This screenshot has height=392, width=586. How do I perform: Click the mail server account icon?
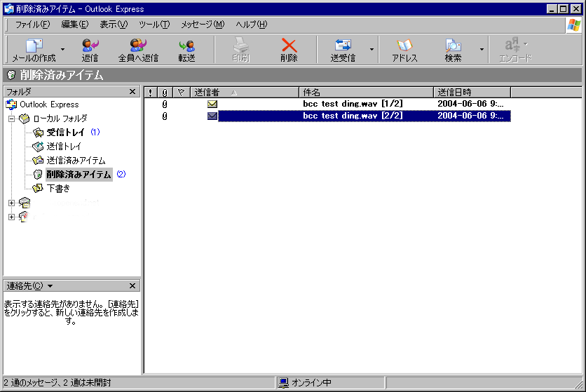[25, 203]
